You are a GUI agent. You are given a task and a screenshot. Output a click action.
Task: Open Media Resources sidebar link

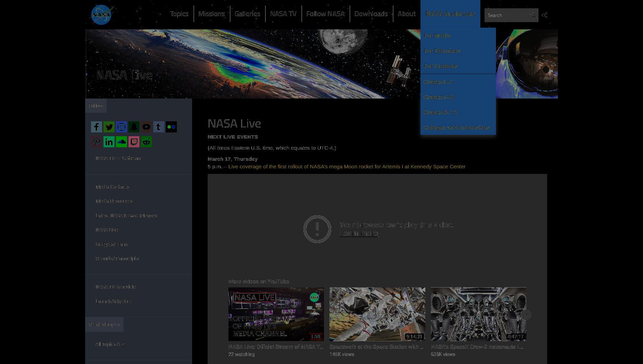pyautogui.click(x=114, y=201)
